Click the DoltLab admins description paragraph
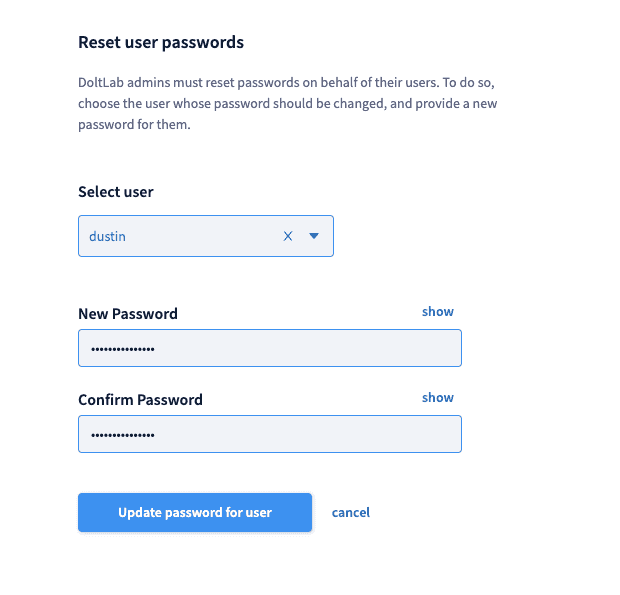 point(287,104)
